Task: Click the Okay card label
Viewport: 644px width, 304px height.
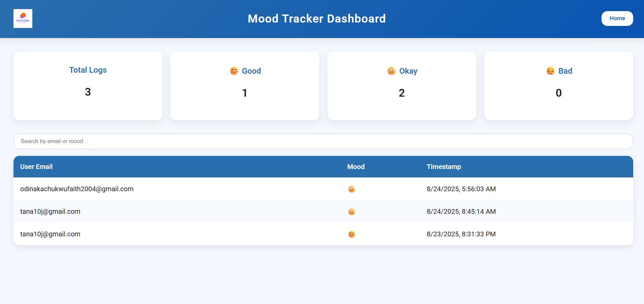Action: (408, 71)
